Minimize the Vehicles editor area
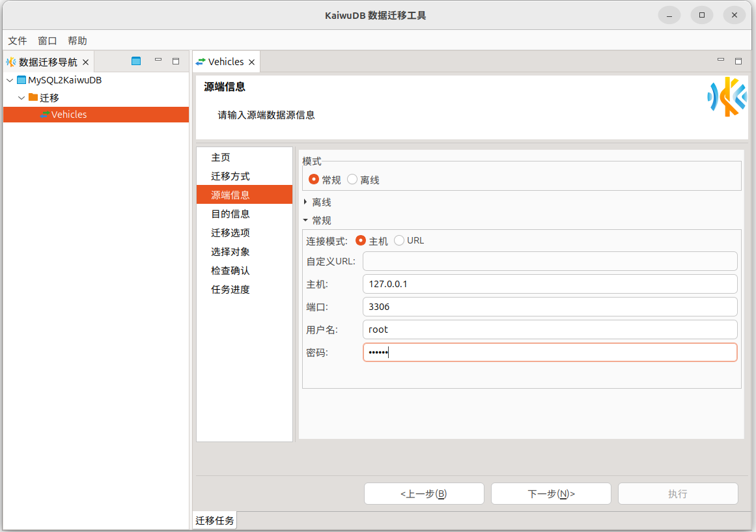 click(x=721, y=61)
